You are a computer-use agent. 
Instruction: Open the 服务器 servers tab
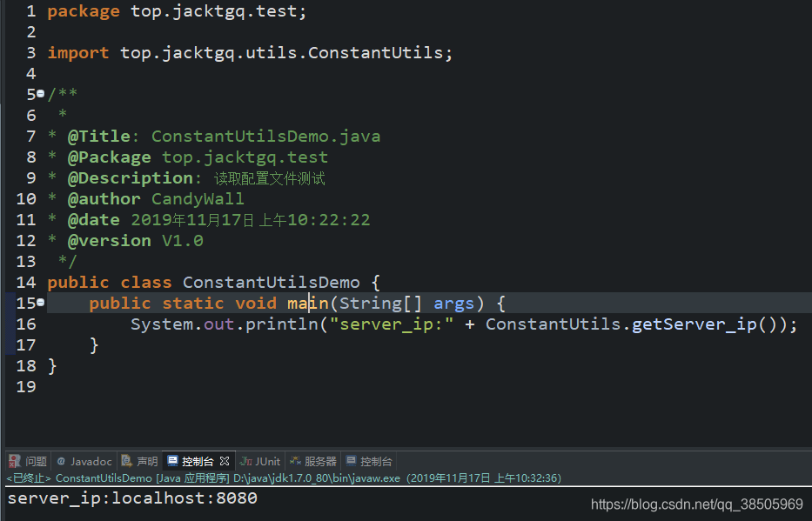pos(313,461)
